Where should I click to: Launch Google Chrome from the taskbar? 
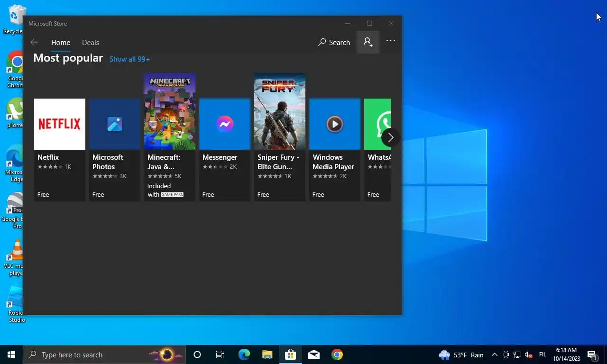pos(337,355)
